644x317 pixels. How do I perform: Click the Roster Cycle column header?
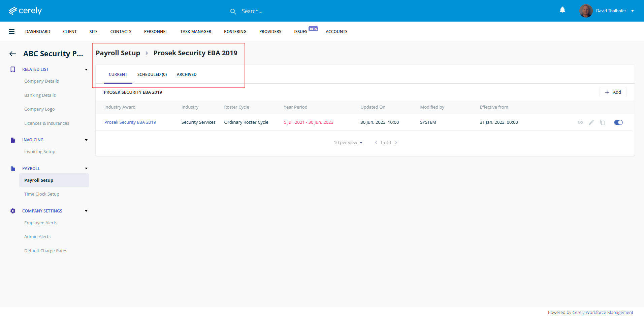237,107
